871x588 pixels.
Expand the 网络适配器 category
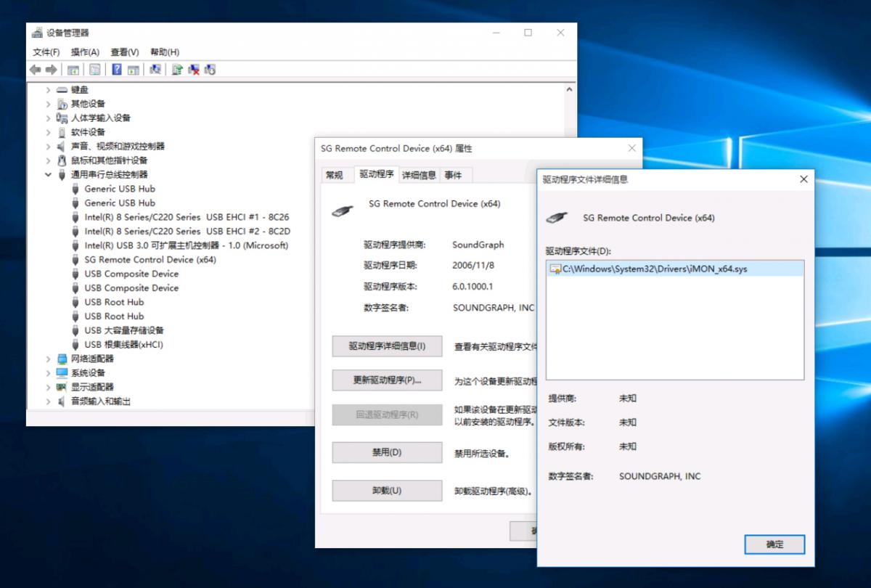coord(48,359)
